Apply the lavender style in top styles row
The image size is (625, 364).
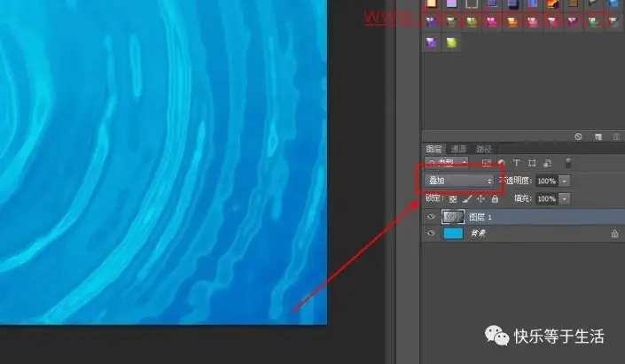pos(451,4)
